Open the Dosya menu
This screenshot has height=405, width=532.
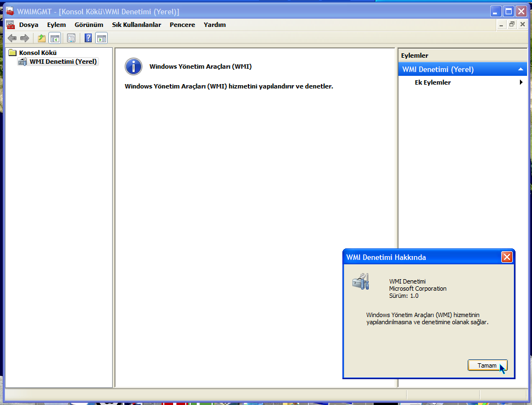coord(29,25)
